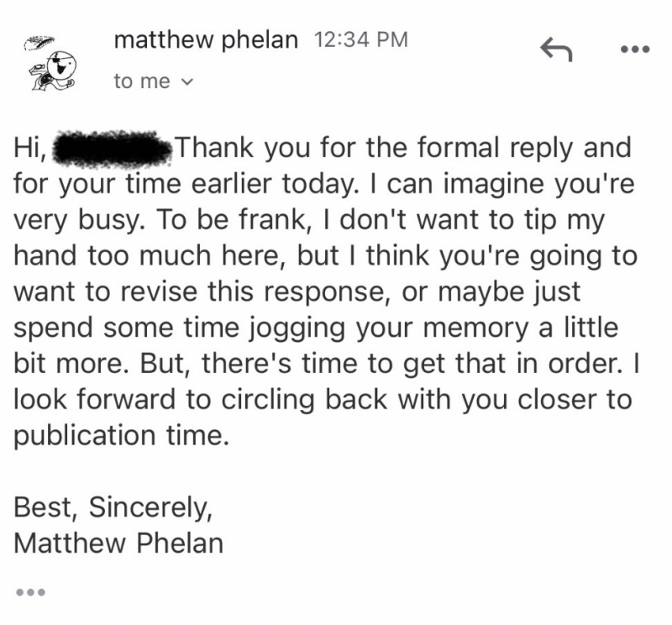Click the reply arrow icon

[x=555, y=50]
